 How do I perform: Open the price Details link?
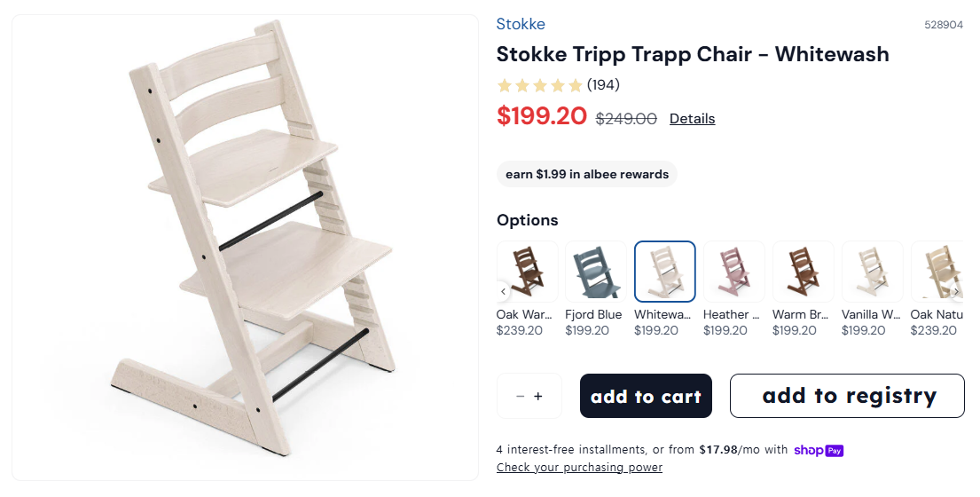pyautogui.click(x=692, y=119)
